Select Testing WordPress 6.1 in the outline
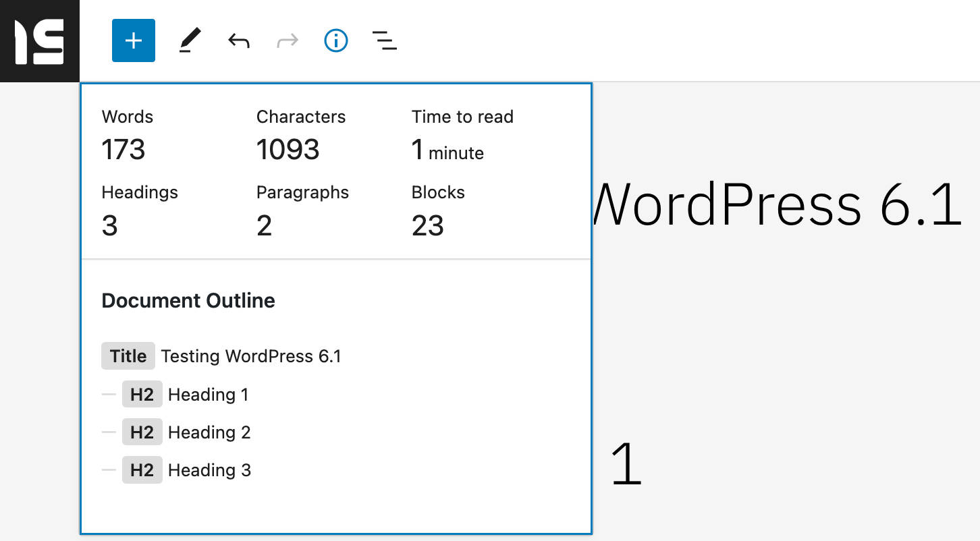 pyautogui.click(x=251, y=355)
